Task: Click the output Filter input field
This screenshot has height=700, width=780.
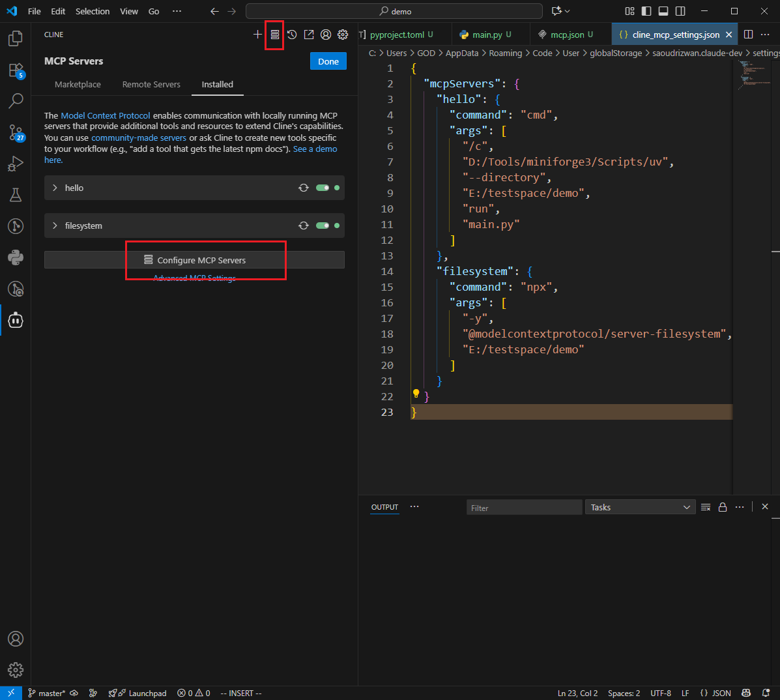Action: [x=525, y=508]
